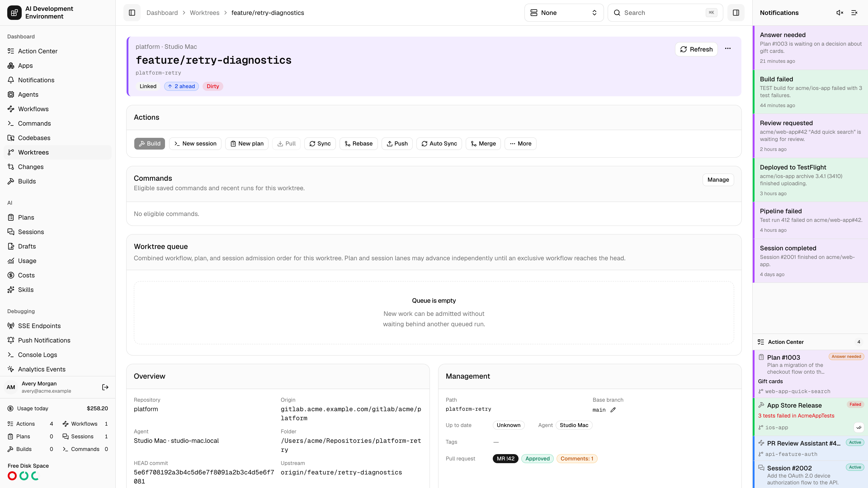
Task: Start a Build action
Action: 150,143
